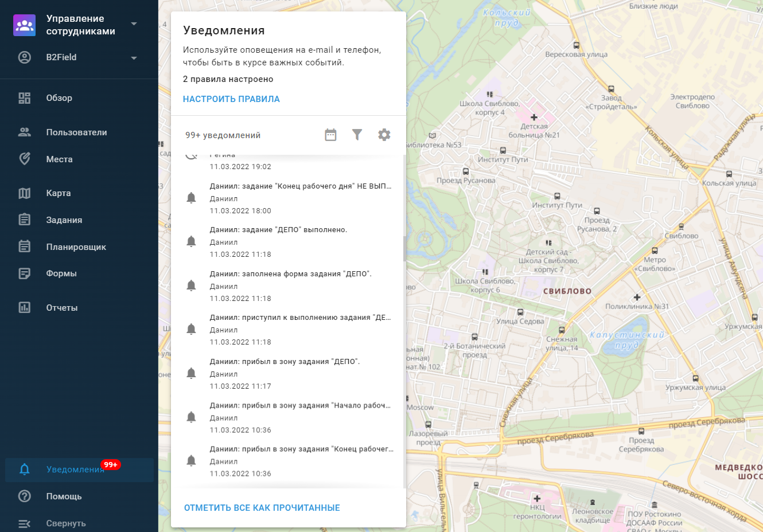
Task: Click timestamp 11.03.2022 11:17
Action: click(x=240, y=386)
